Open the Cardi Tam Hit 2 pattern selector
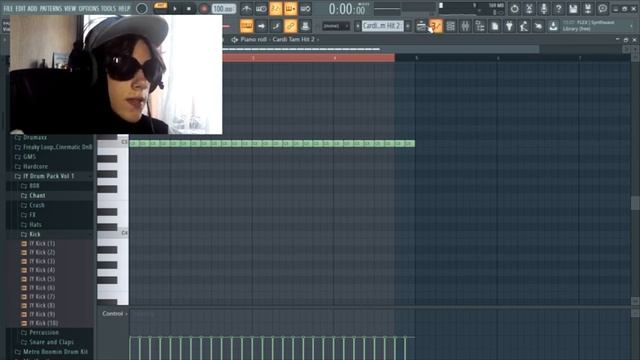This screenshot has height=360, width=640. (383, 26)
